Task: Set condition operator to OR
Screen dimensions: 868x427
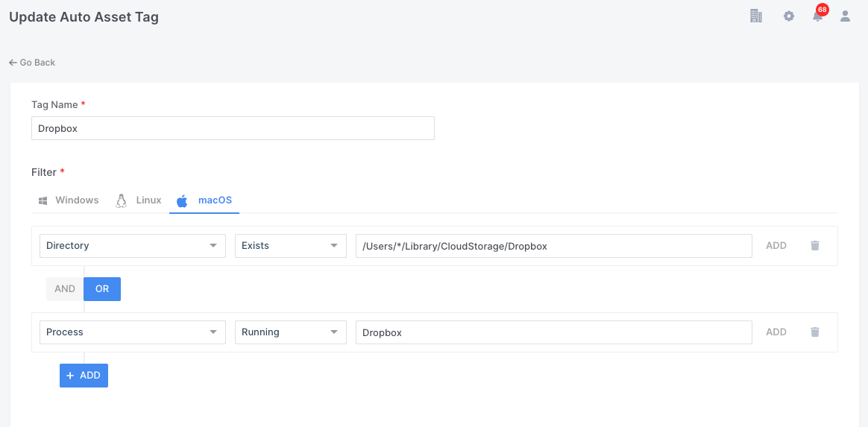Action: click(102, 289)
